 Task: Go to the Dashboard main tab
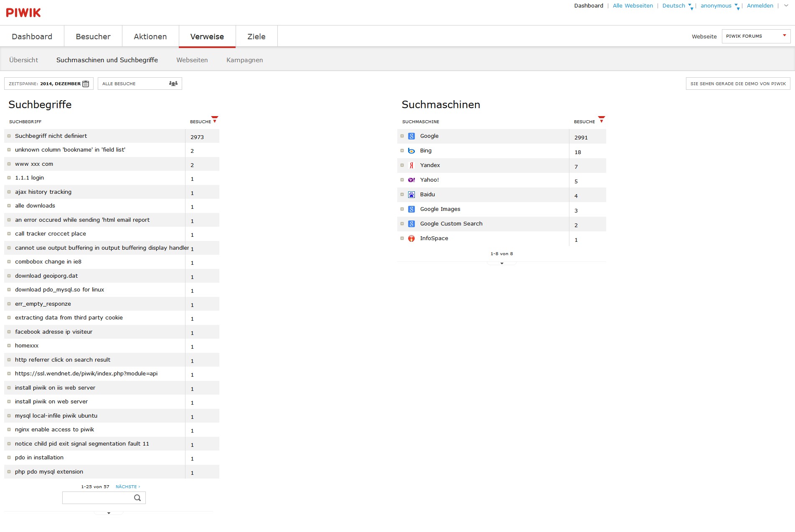click(x=32, y=37)
